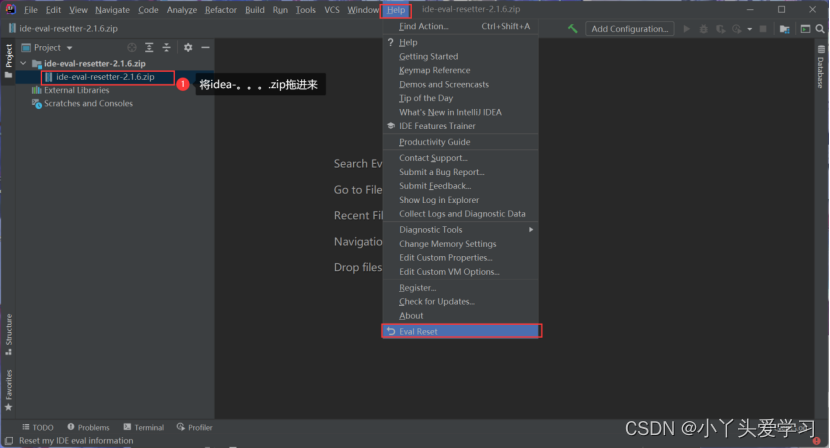Image resolution: width=830 pixels, height=448 pixels.
Task: Choose Submit a Bug Report
Action: pos(461,172)
